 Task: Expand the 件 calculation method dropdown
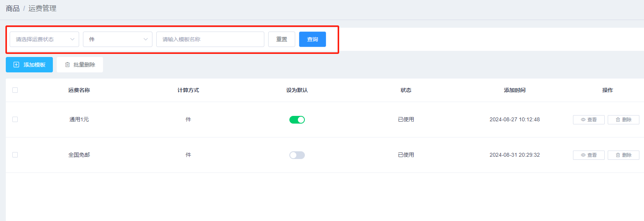pos(118,39)
